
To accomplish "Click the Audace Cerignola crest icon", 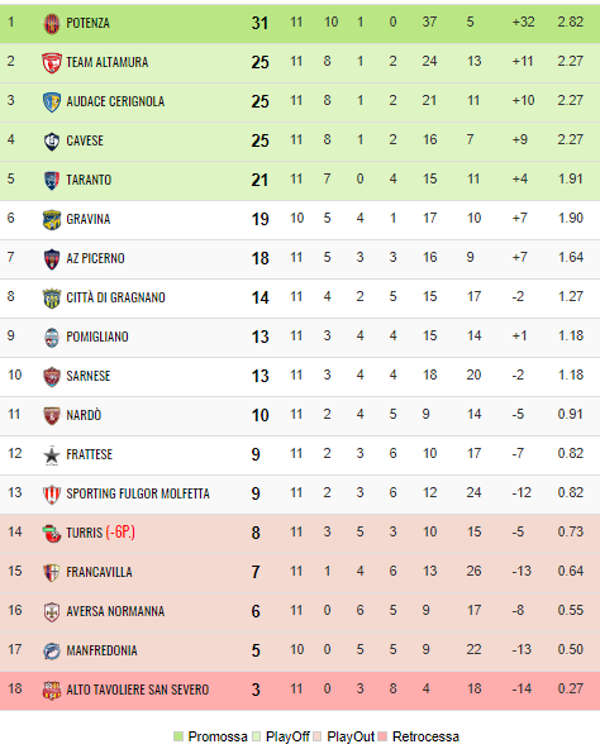I will pos(52,101).
